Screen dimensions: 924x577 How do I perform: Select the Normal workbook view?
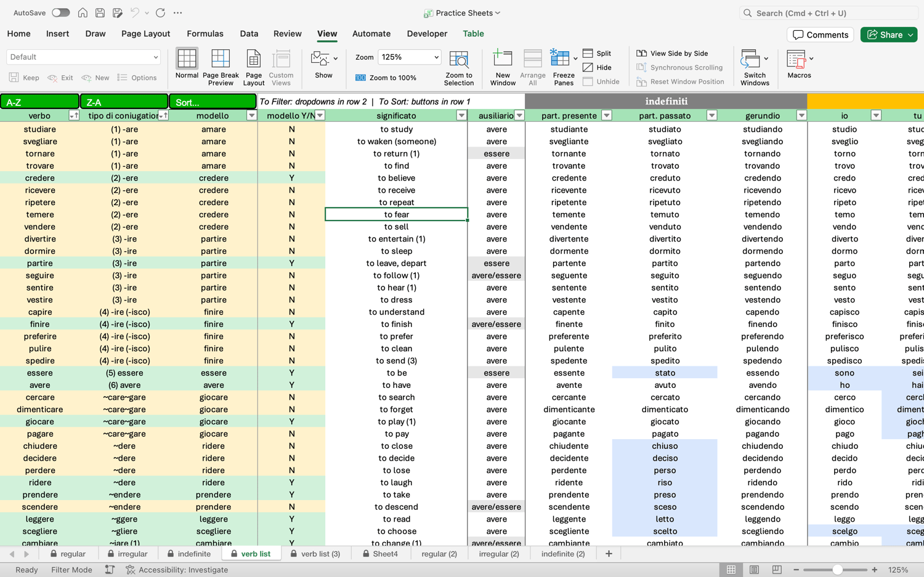tap(187, 64)
